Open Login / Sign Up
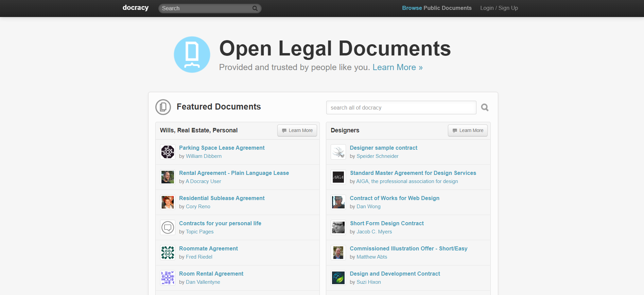This screenshot has height=295, width=644. (x=499, y=8)
